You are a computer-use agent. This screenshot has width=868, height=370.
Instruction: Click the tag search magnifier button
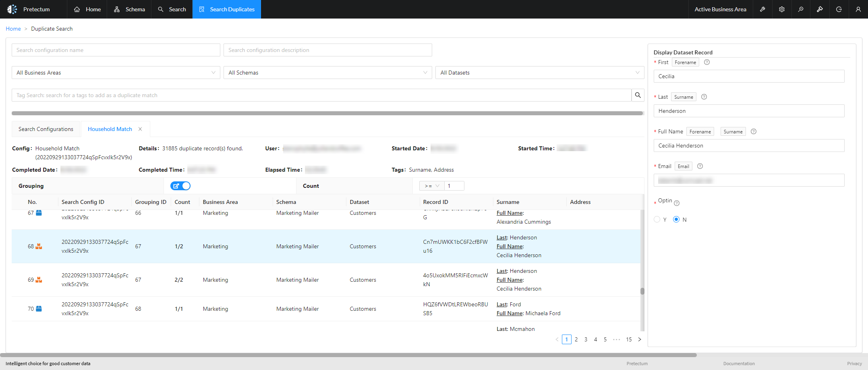[638, 95]
